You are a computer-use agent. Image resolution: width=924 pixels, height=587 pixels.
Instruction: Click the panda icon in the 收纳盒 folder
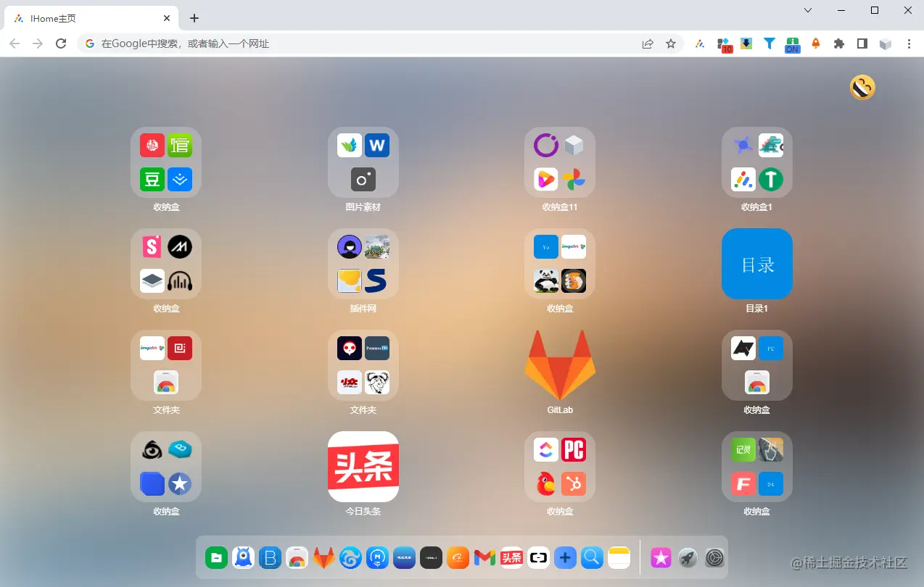[546, 280]
